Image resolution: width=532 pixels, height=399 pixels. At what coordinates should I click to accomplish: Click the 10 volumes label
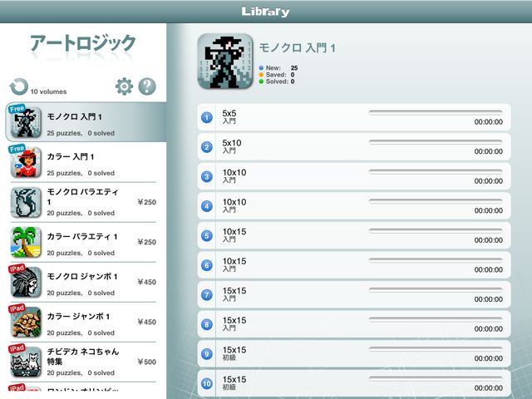coord(48,91)
